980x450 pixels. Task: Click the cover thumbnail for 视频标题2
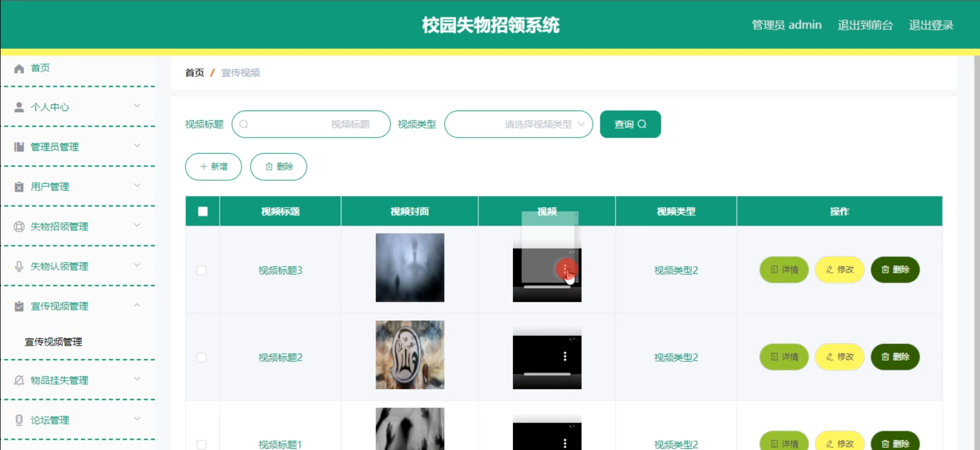(x=410, y=355)
